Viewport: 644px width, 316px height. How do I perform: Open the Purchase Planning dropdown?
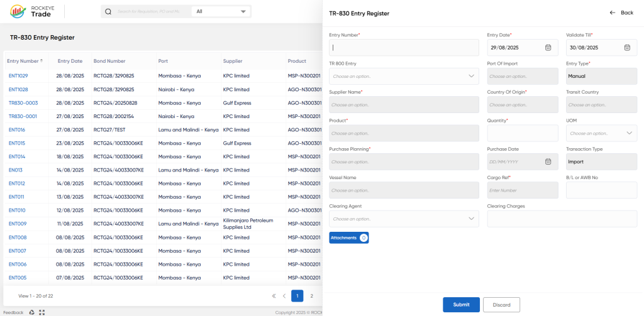(404, 161)
